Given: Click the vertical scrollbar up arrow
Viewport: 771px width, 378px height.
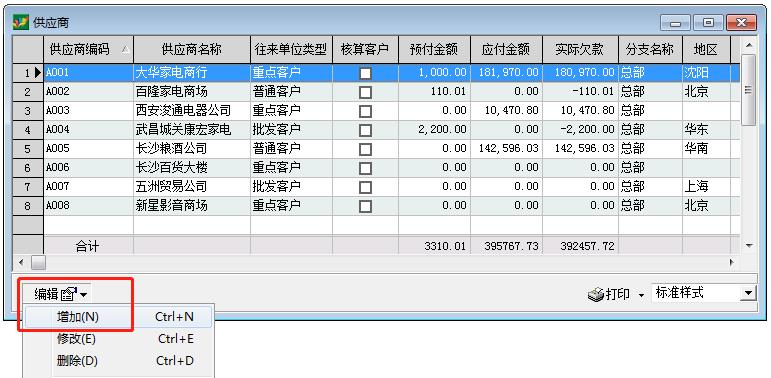Looking at the screenshot, I should [748, 46].
